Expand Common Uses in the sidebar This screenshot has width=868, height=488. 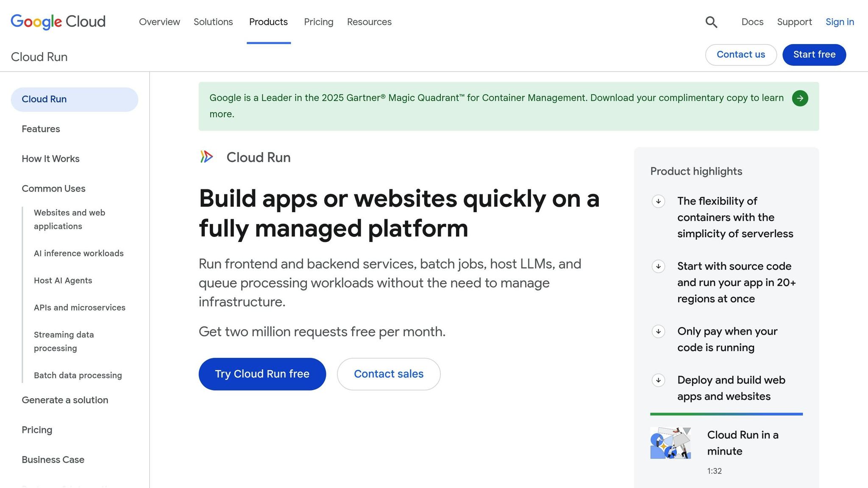pos(53,189)
